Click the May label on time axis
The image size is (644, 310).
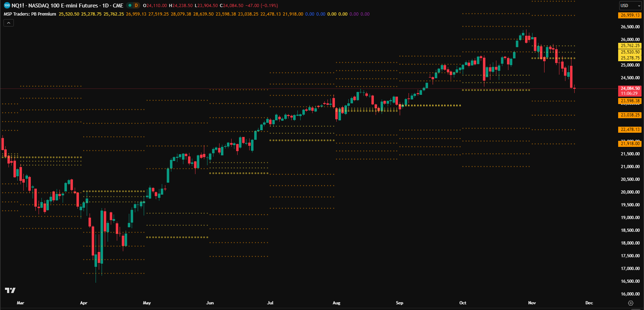(147, 303)
